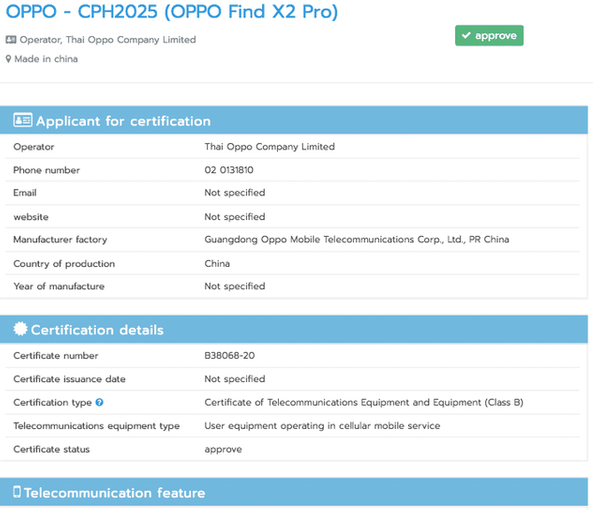This screenshot has height=510, width=594.
Task: Select the Telecommunication feature section header
Action: coord(294,492)
